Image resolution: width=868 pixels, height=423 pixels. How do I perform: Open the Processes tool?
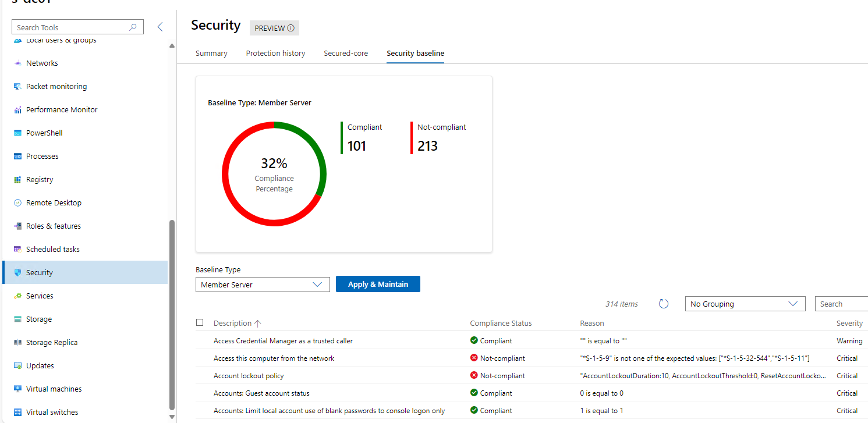coord(42,156)
